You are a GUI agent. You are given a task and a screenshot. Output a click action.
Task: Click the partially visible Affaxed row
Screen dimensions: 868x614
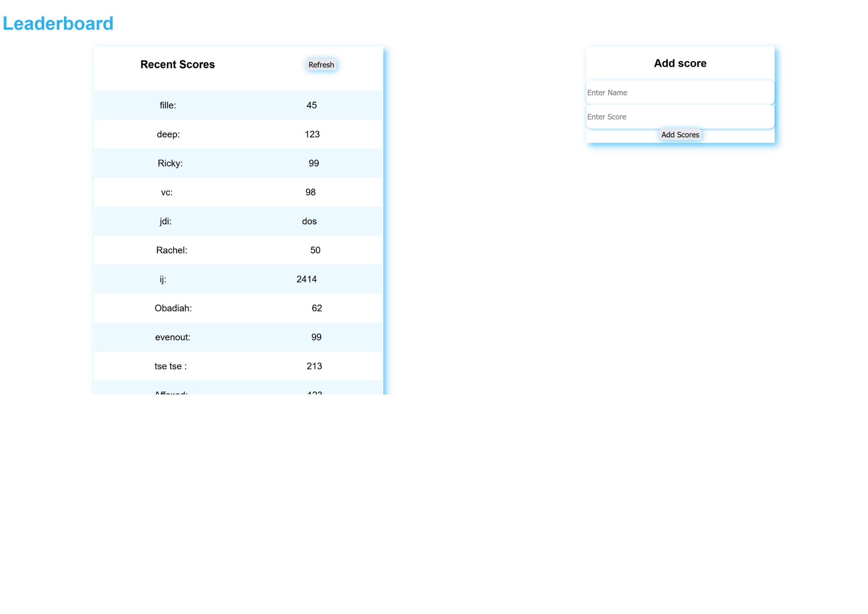238,392
